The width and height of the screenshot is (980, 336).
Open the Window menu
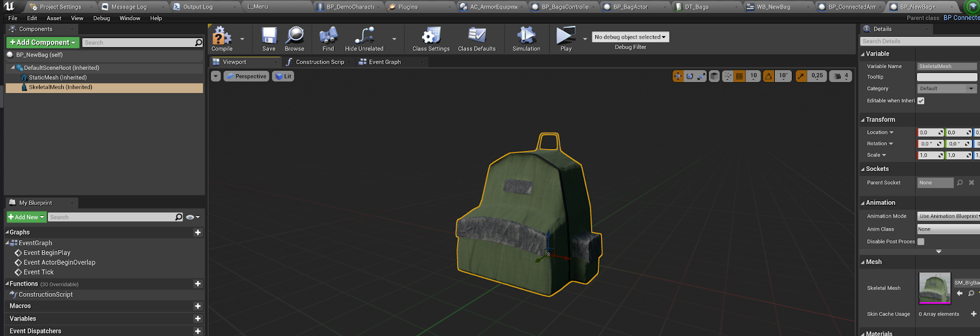coord(130,18)
